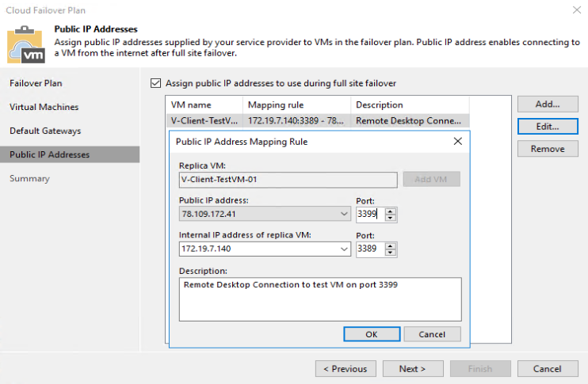Select the Default Gateways wizard step
The height and width of the screenshot is (384, 588).
click(45, 131)
